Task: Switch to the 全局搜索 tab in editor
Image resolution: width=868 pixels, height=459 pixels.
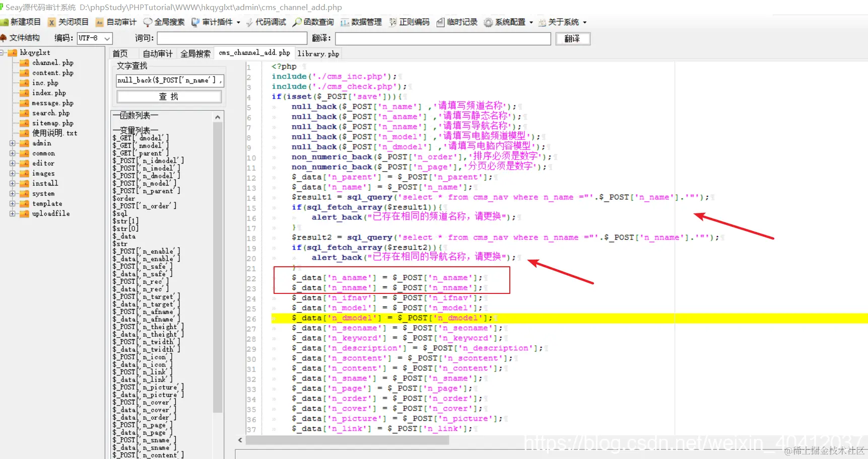Action: (195, 53)
